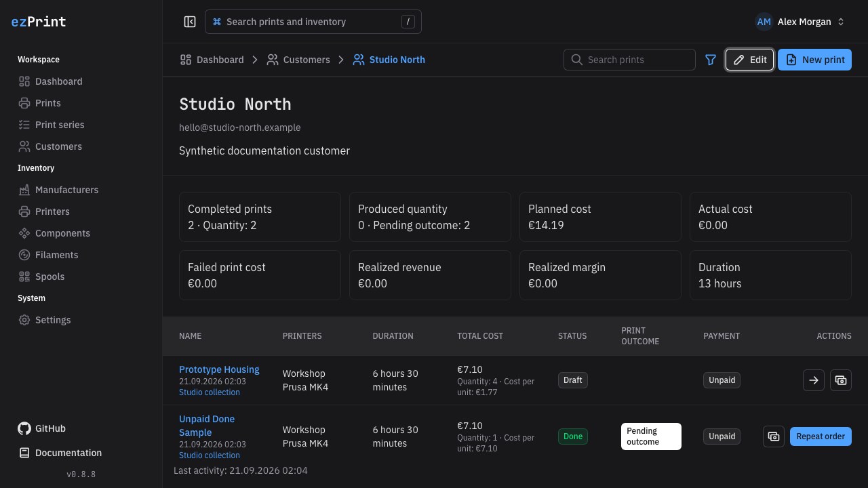Select Customers in the sidebar
The image size is (868, 488).
(x=50, y=146)
